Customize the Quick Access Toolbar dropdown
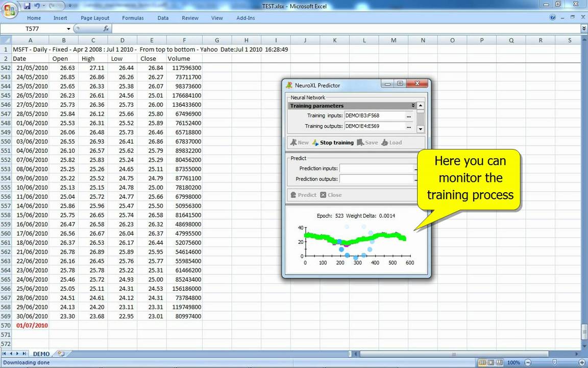The height and width of the screenshot is (368, 588). pos(70,6)
